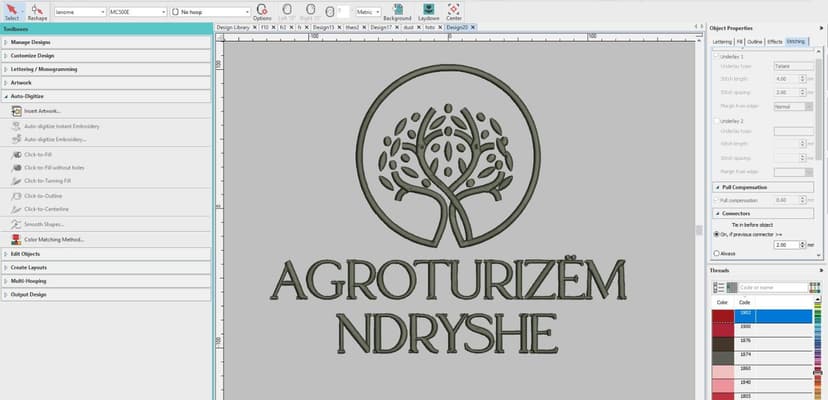The width and height of the screenshot is (828, 400).
Task: Collapse the Auto-Digitize toolbox
Action: tap(106, 97)
